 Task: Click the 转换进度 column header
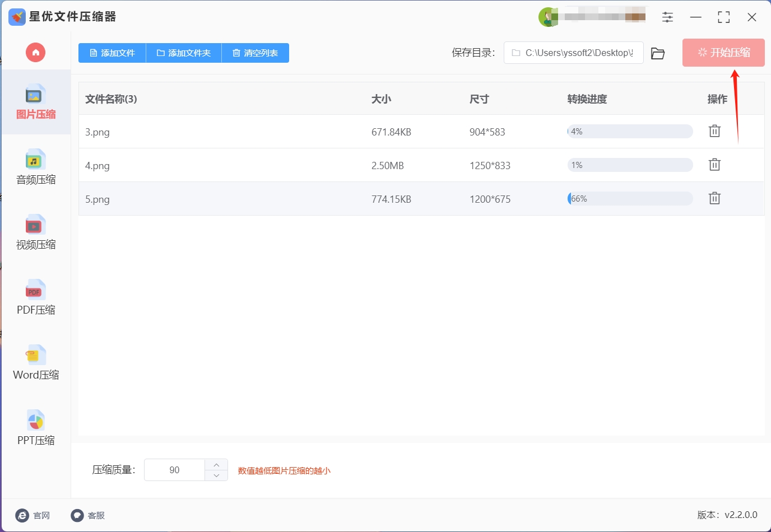pyautogui.click(x=587, y=99)
